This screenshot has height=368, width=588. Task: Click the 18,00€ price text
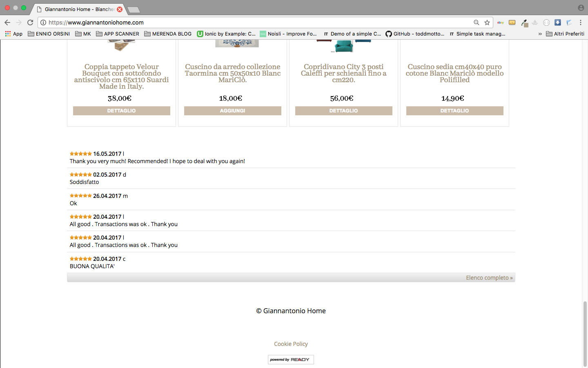click(231, 98)
